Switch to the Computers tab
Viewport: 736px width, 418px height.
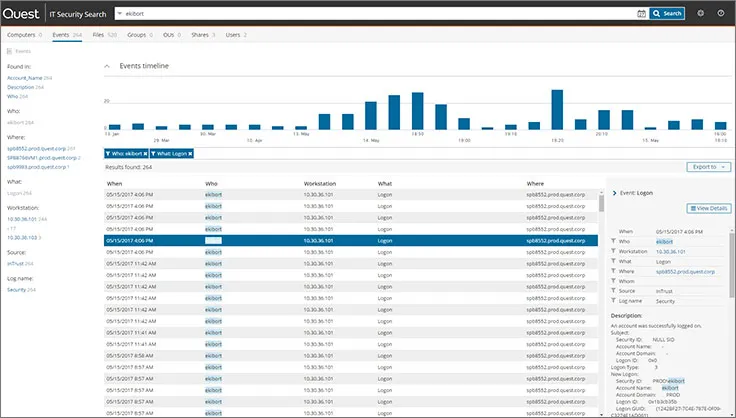coord(22,34)
